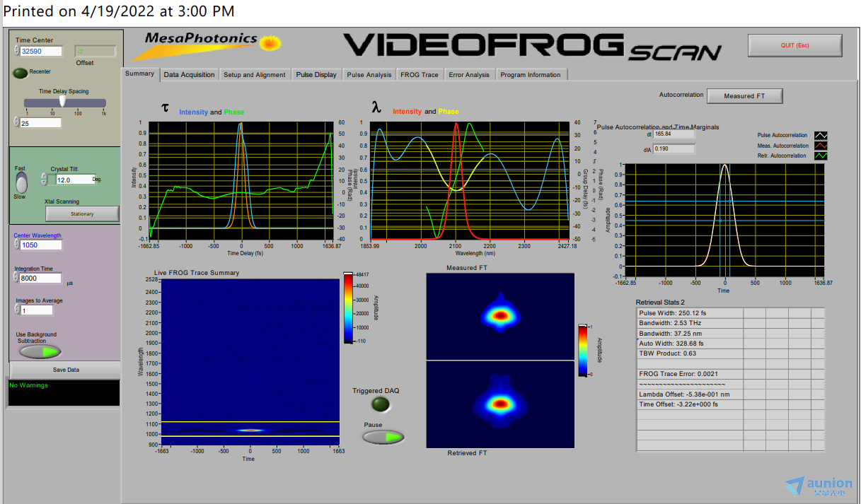Screen dimensions: 861x504
Task: Click the Meas. Autocorrelation legend plot icon
Action: [821, 146]
